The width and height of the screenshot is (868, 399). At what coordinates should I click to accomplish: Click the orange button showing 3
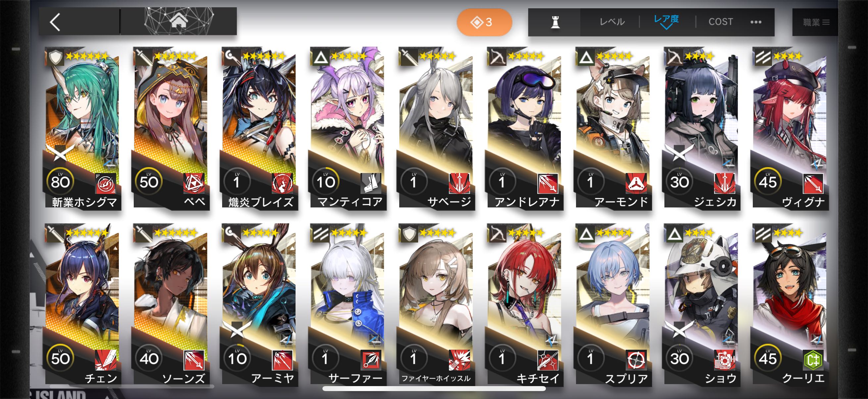484,22
